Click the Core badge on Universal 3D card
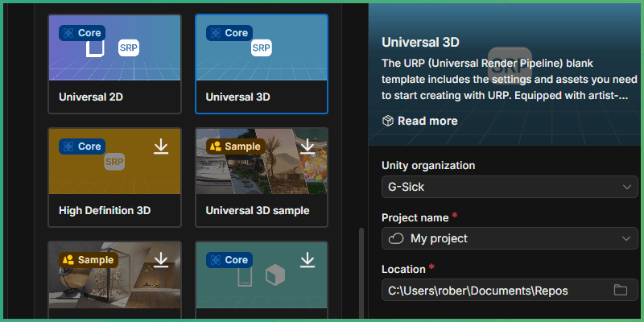Screen dimensions: 644x322 229,33
